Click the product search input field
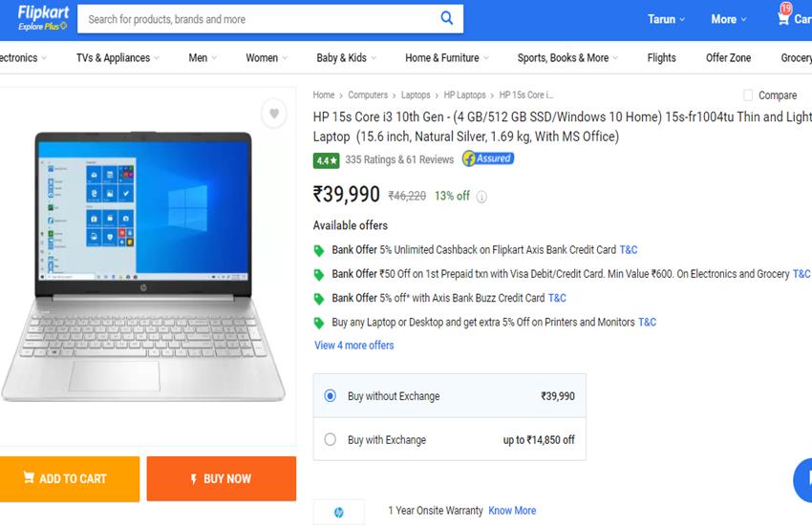 tap(259, 19)
